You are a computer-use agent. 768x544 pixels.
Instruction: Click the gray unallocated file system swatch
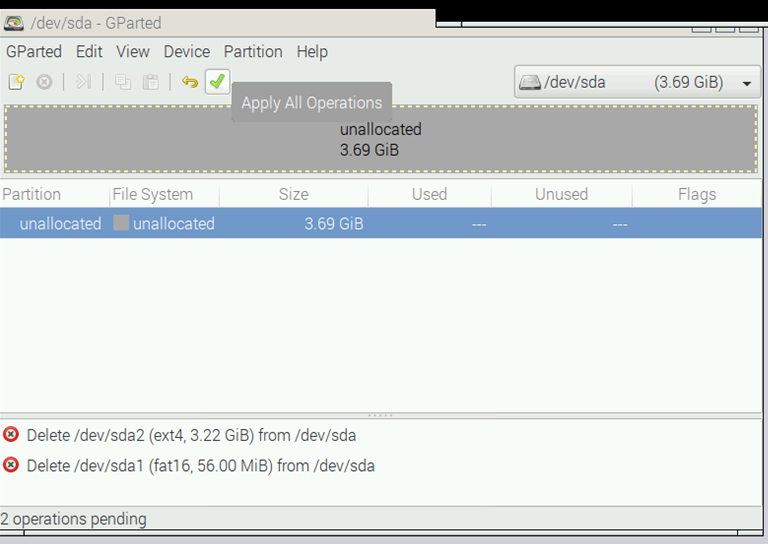pyautogui.click(x=121, y=223)
